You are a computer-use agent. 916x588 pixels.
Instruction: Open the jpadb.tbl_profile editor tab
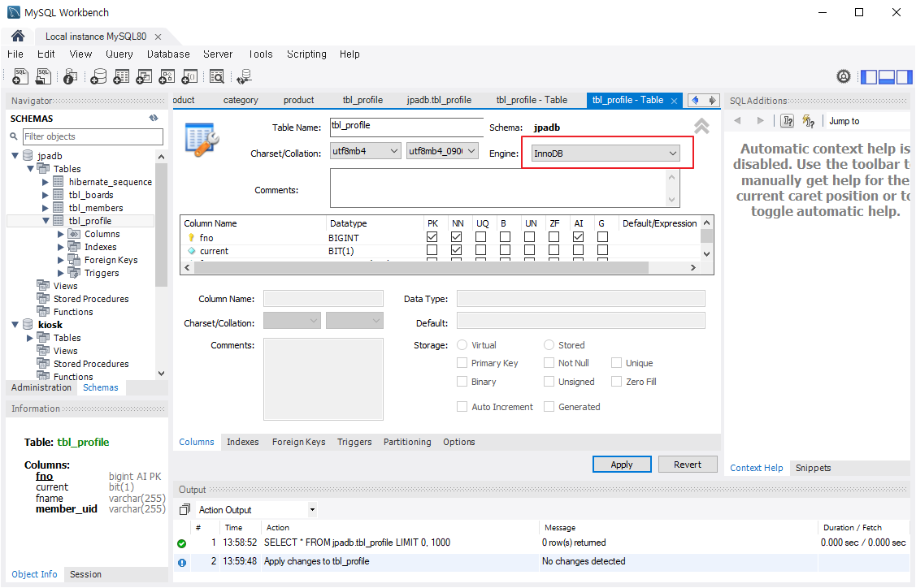coord(439,100)
